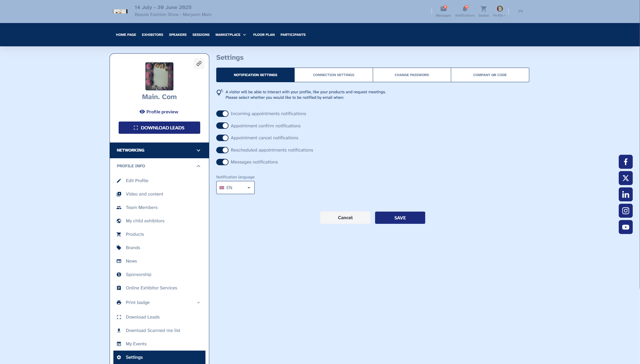Open the Company QR Code tab

[x=490, y=75]
